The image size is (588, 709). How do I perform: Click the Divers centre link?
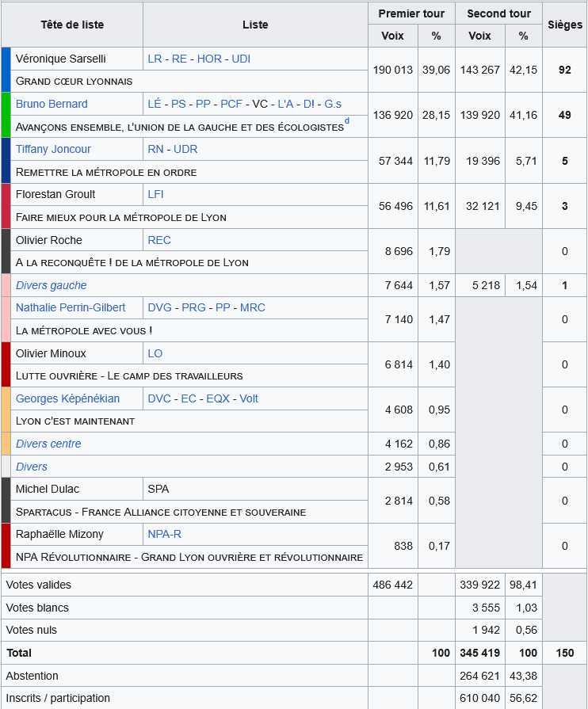pos(48,444)
